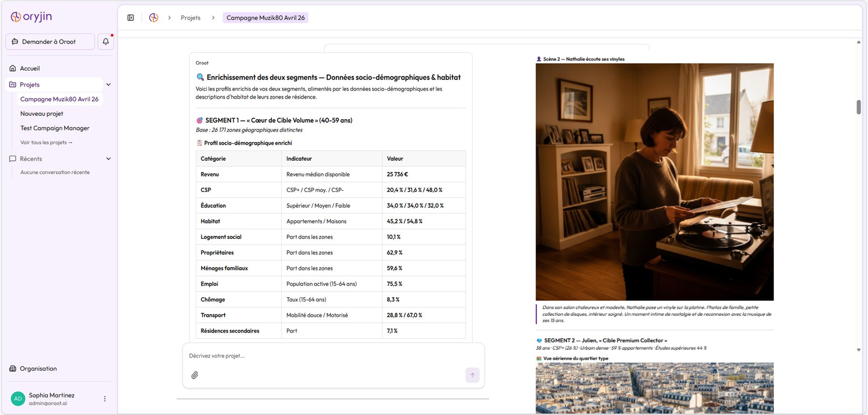Click the Organisation building icon
The image size is (868, 415).
[x=13, y=368]
